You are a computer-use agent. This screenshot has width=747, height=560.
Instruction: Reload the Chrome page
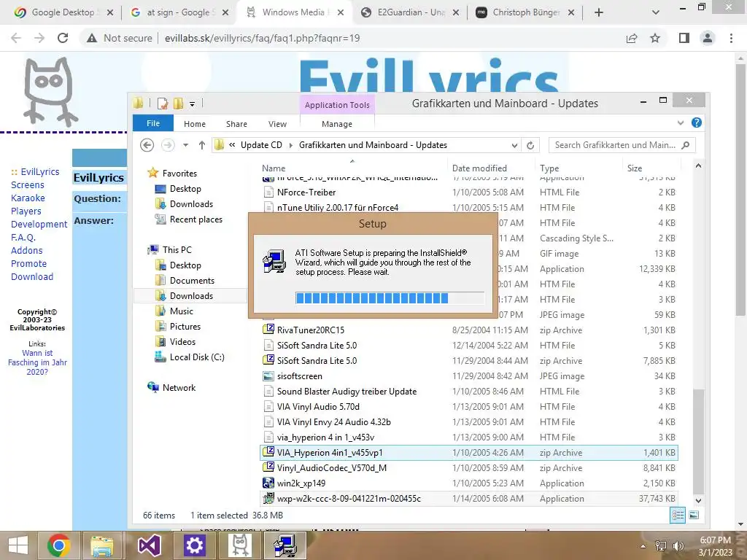pos(63,38)
